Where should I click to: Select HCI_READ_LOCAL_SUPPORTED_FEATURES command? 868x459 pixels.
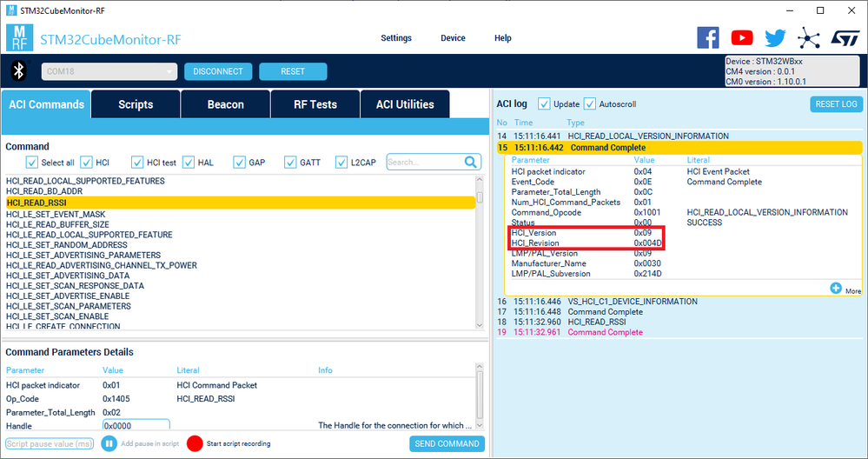(x=85, y=181)
